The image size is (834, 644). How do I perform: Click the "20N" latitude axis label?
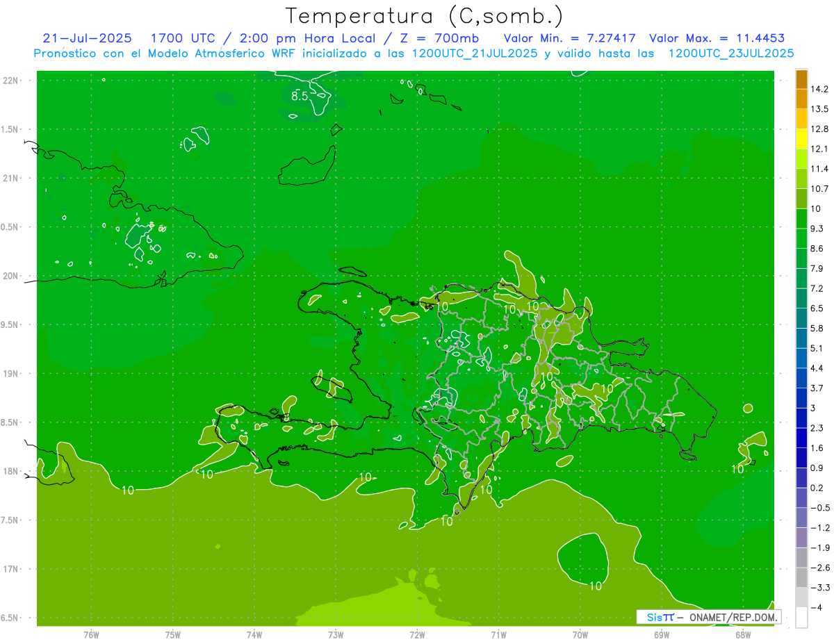coord(11,276)
